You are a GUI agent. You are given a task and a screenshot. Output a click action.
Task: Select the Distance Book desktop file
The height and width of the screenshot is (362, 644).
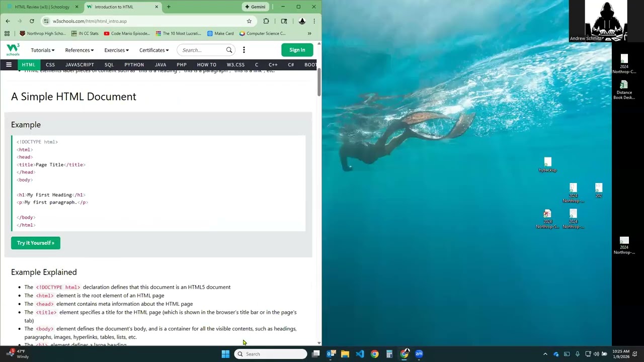(624, 90)
